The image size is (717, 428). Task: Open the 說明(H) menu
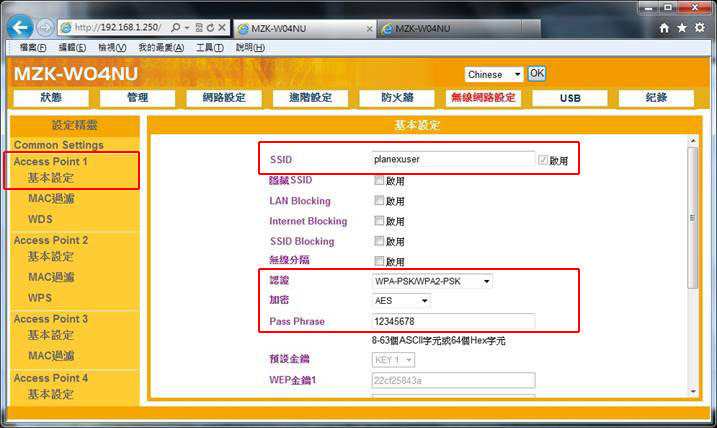(250, 48)
